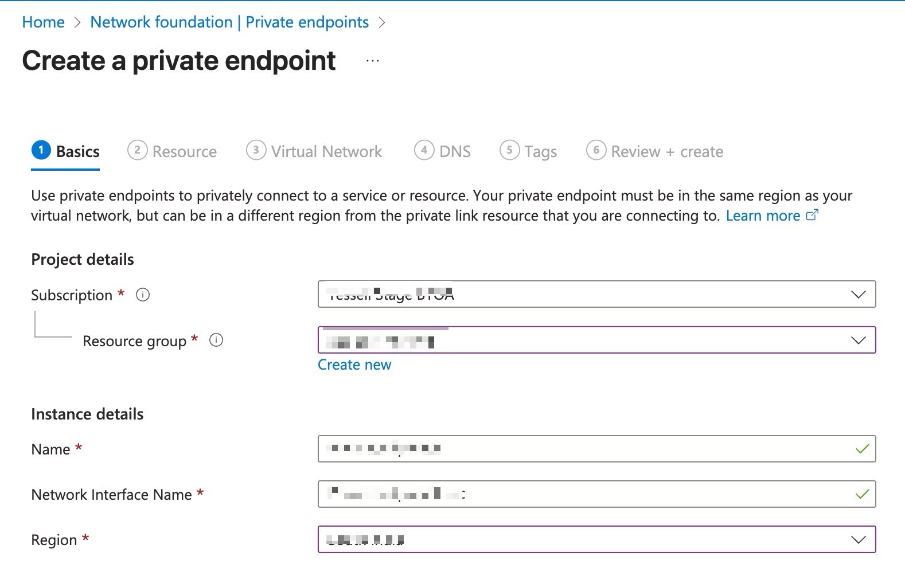Screen dimensions: 905x588
Task: Select the Basics tab
Action: (77, 152)
